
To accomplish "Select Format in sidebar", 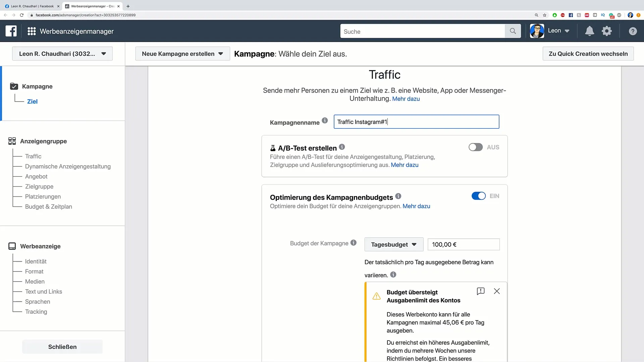I will tap(34, 271).
